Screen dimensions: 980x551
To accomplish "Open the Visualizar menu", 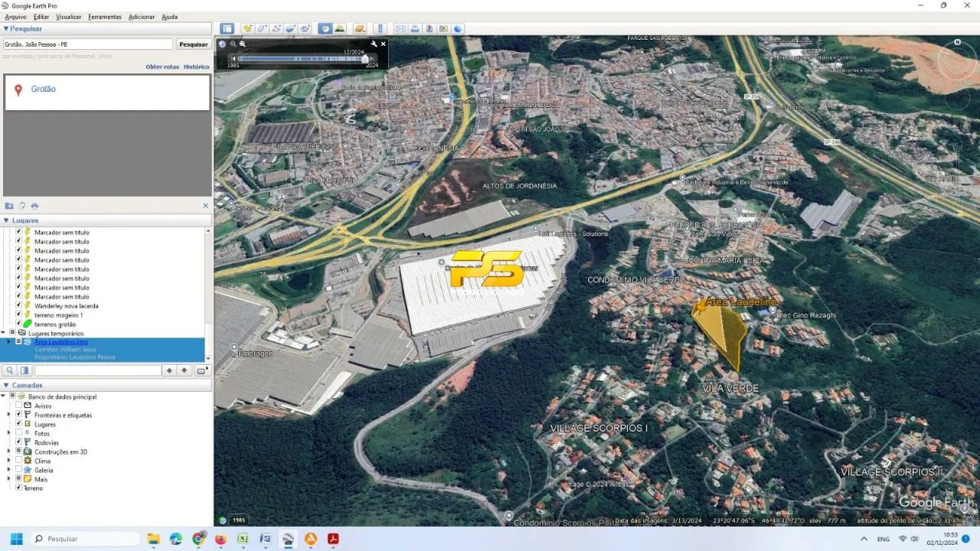I will tap(69, 17).
